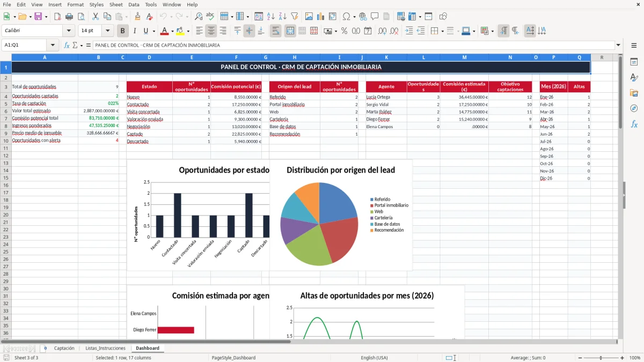Screen dimensions: 644x362
Task: Open the Paste options dropdown arrow
Action: click(x=126, y=17)
